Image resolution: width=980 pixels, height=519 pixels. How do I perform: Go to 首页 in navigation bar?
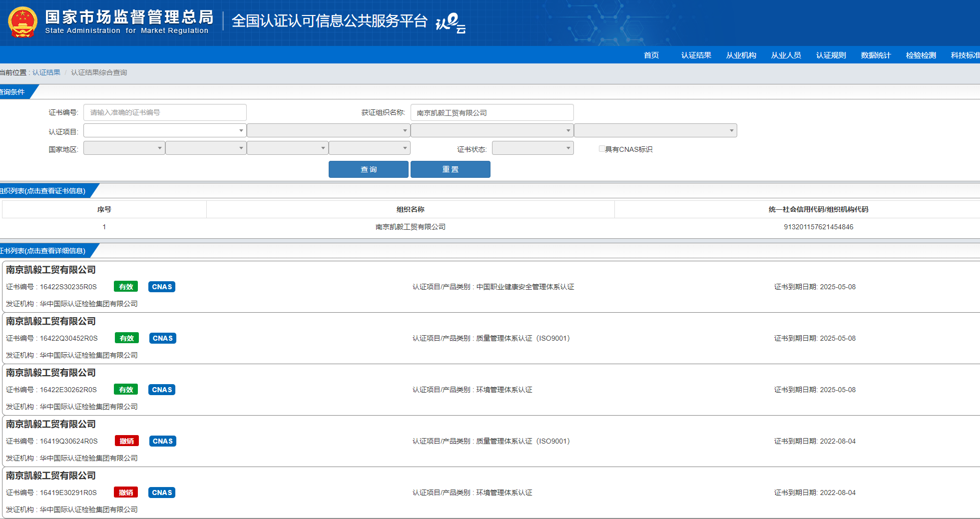pyautogui.click(x=651, y=55)
